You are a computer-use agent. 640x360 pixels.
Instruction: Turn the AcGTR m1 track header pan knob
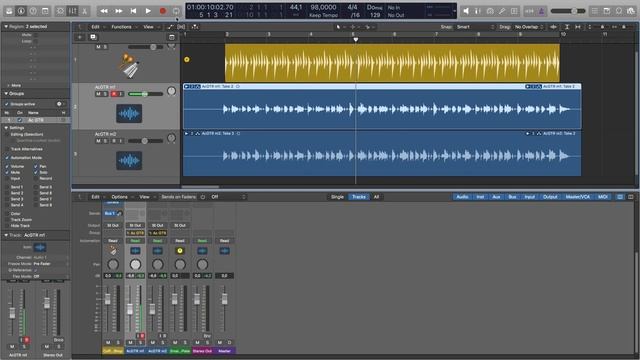[x=171, y=91]
